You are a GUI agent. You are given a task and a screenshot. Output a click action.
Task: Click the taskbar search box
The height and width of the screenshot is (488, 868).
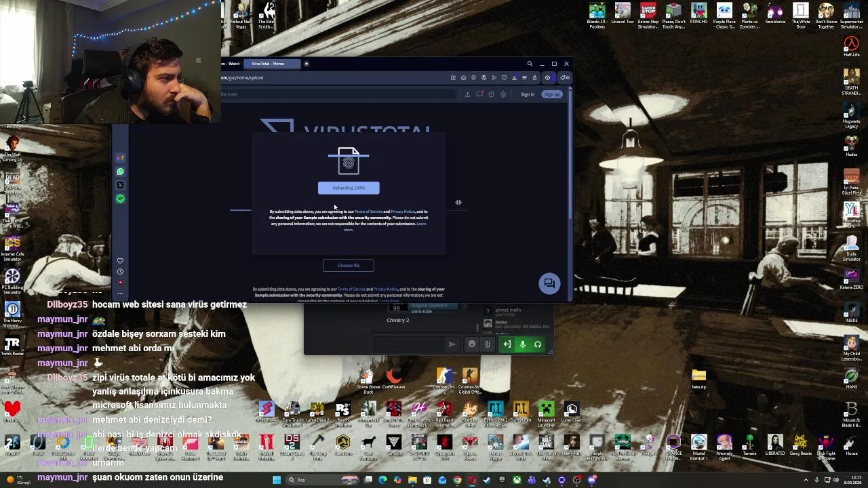coord(322,480)
